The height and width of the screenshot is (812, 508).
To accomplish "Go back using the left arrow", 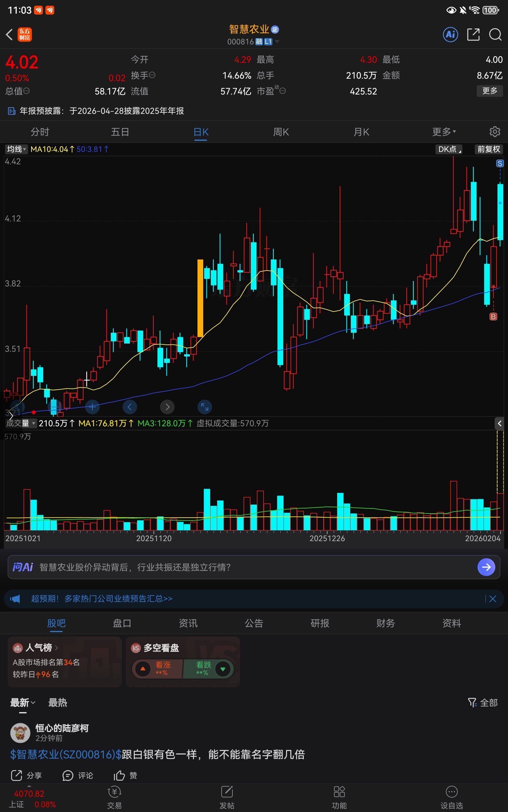I will [10, 34].
